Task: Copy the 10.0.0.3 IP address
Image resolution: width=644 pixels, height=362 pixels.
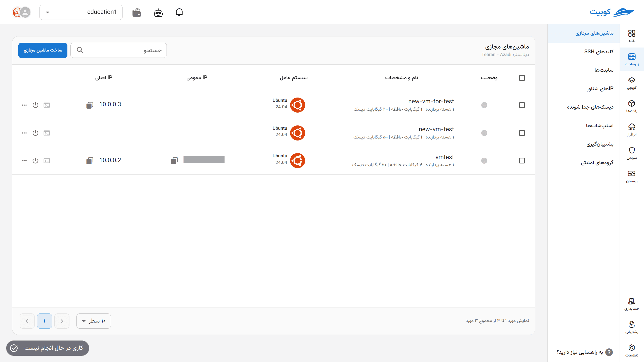Action: click(90, 105)
